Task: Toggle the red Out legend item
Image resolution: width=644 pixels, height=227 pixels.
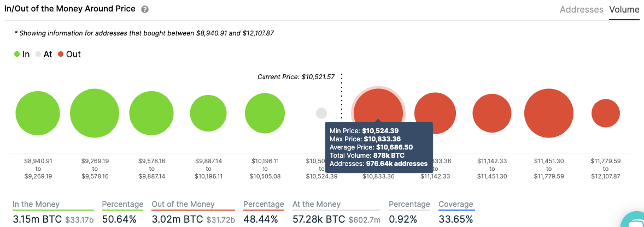Action: coord(69,55)
